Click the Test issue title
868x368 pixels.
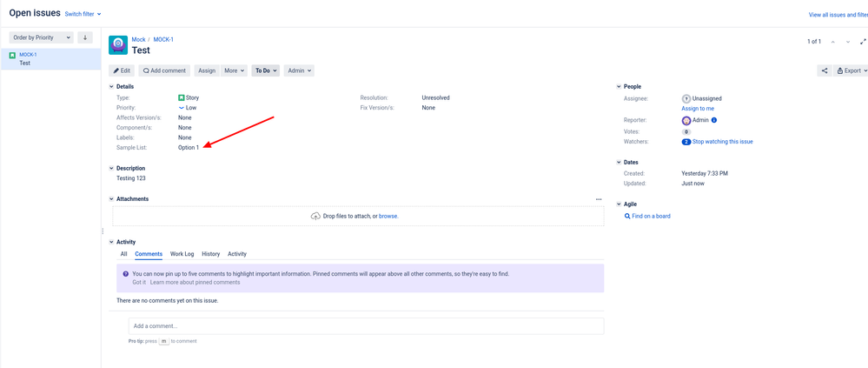tap(141, 50)
